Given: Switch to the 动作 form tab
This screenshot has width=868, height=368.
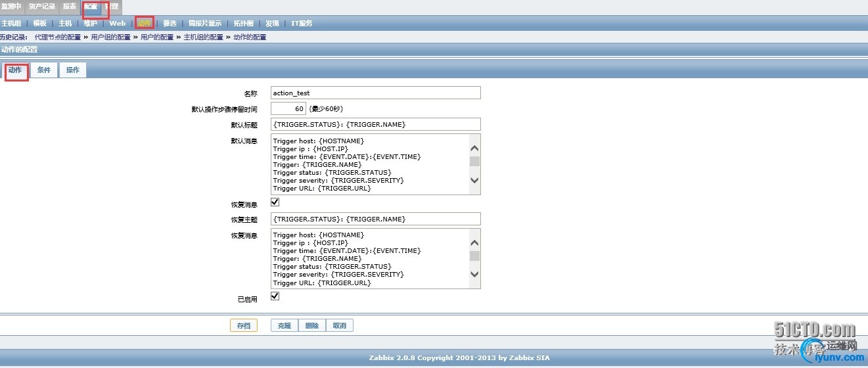Looking at the screenshot, I should pos(15,70).
